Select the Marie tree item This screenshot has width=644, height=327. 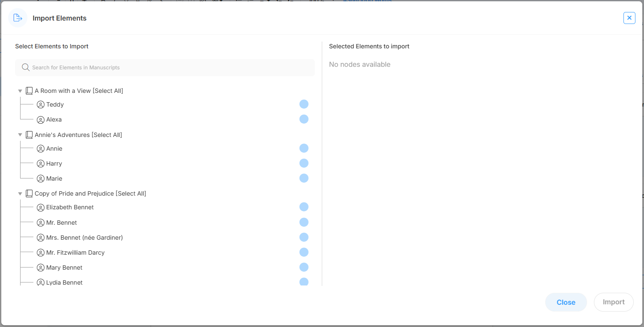coord(54,178)
